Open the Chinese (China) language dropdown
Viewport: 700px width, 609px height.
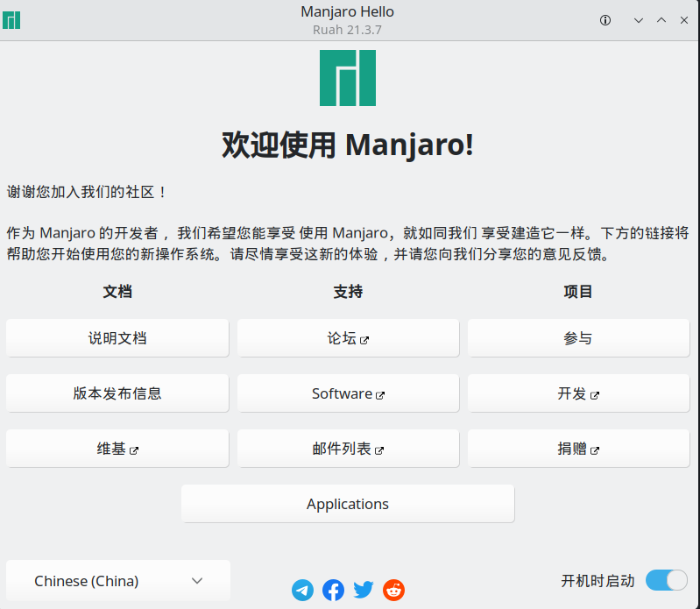[x=118, y=580]
